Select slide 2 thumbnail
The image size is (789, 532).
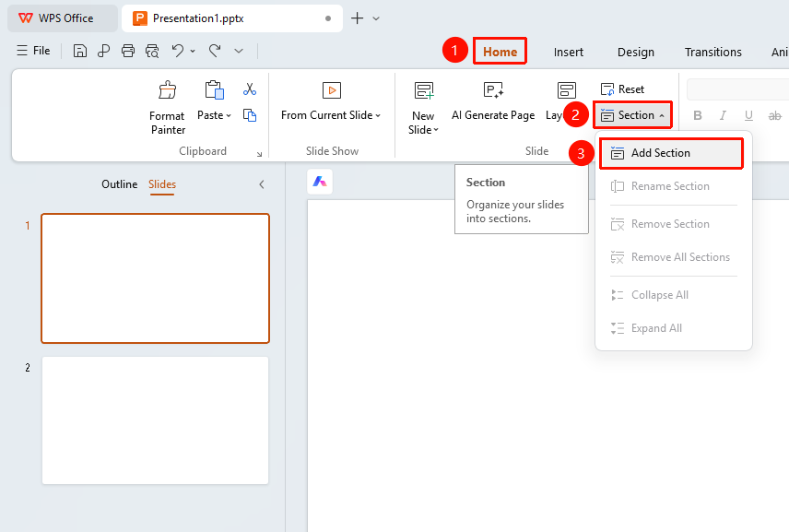[156, 420]
